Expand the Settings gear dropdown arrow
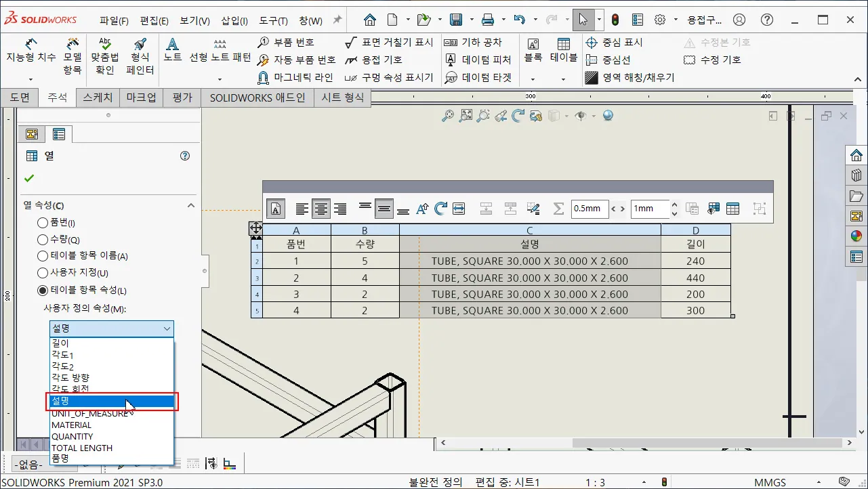 point(676,20)
